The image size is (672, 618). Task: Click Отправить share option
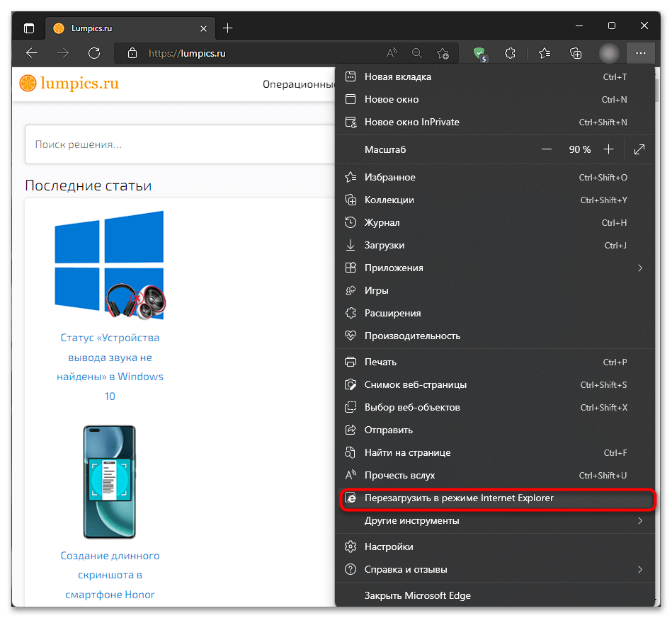click(x=494, y=430)
